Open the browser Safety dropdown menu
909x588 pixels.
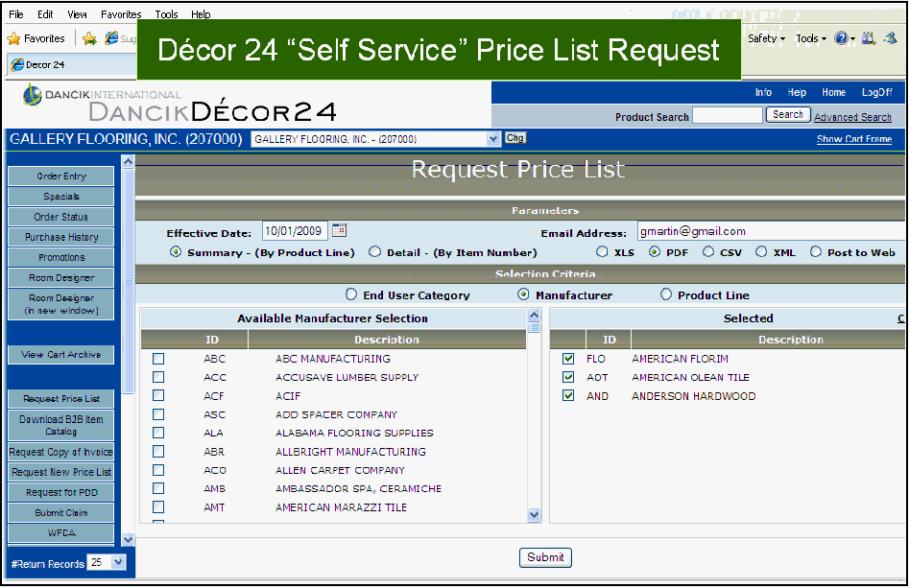[x=766, y=39]
